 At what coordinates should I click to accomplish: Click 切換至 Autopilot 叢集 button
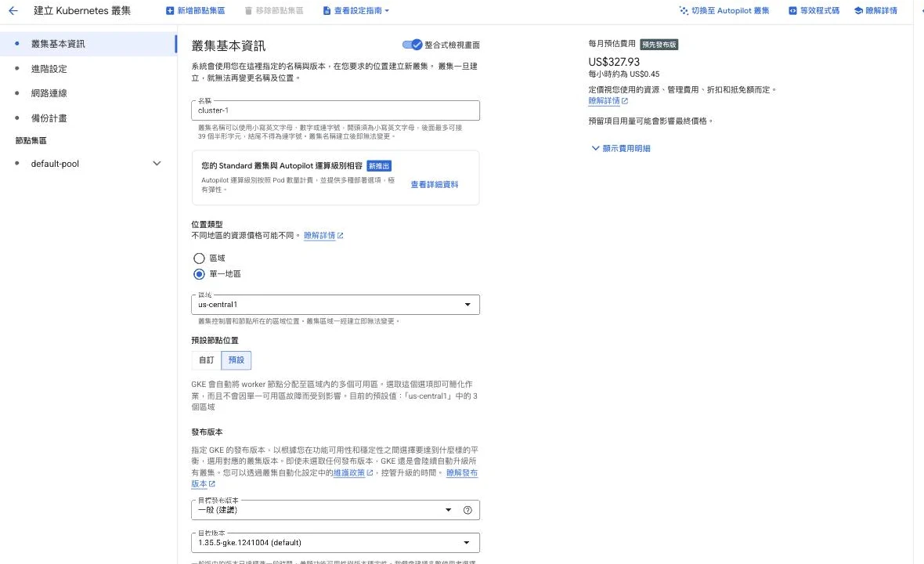coord(724,11)
